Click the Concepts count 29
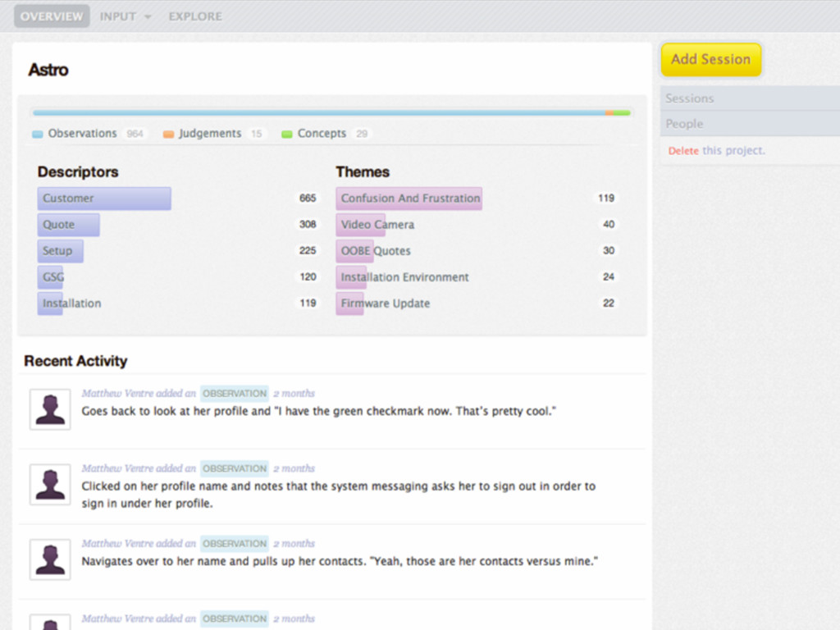 pyautogui.click(x=362, y=134)
